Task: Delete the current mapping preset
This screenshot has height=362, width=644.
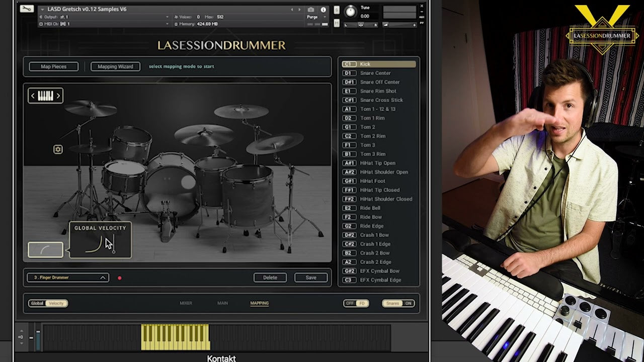Action: pos(270,278)
